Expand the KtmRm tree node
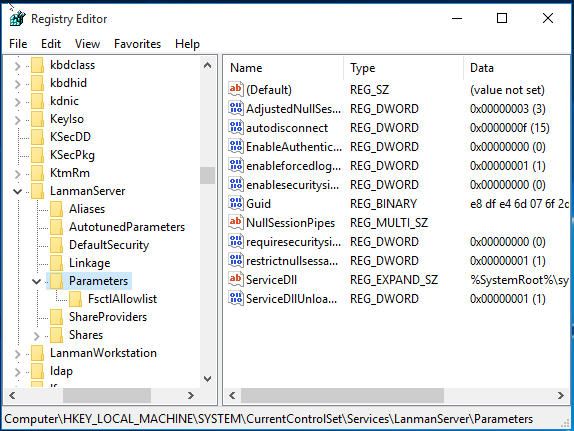Image resolution: width=574 pixels, height=431 pixels. pyautogui.click(x=17, y=173)
